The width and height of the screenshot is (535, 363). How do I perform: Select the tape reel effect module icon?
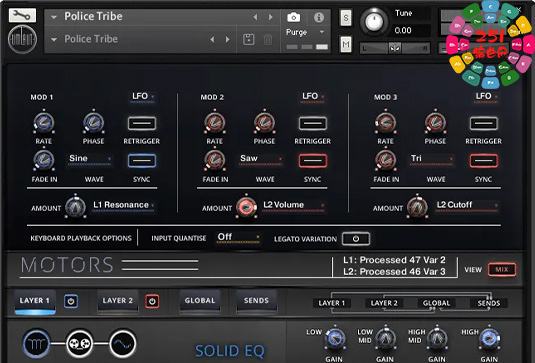[x=79, y=343]
